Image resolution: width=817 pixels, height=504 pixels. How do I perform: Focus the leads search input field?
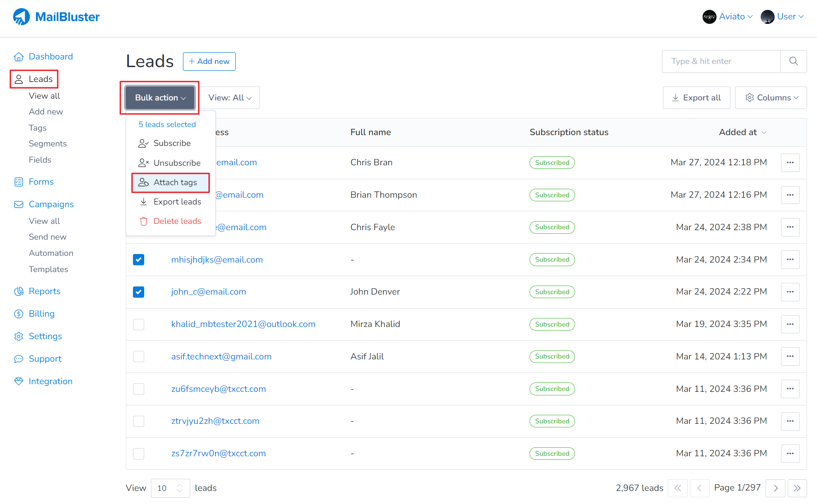721,61
